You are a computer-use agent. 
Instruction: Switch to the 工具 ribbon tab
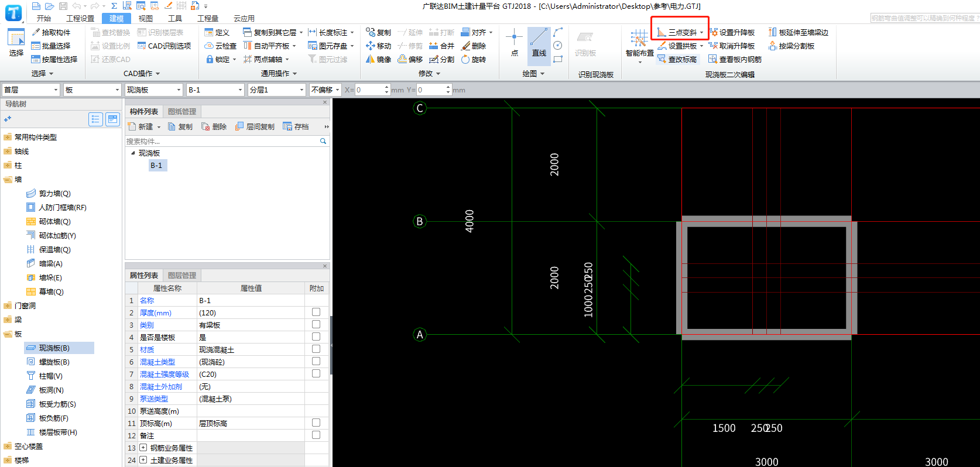(175, 19)
